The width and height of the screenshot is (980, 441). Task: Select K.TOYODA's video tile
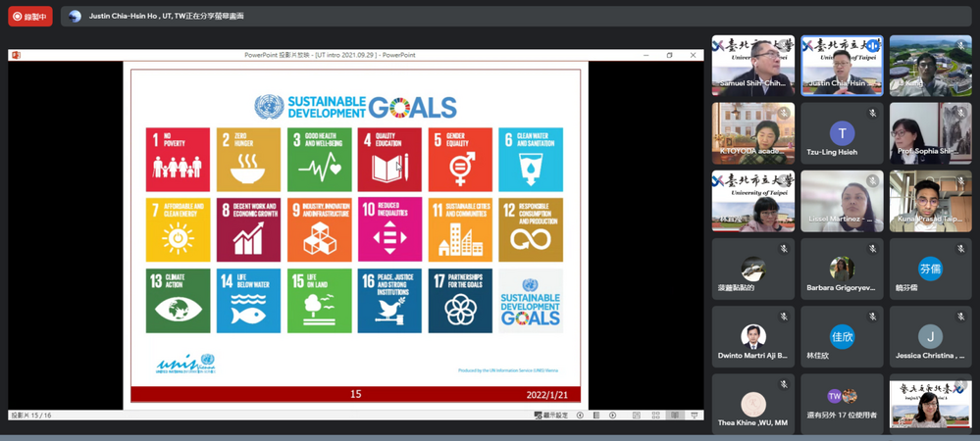(753, 133)
